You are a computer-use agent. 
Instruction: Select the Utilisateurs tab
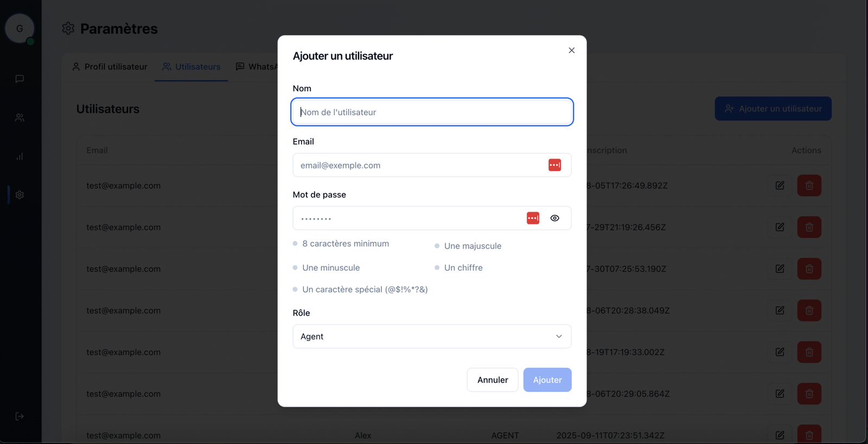pyautogui.click(x=191, y=67)
